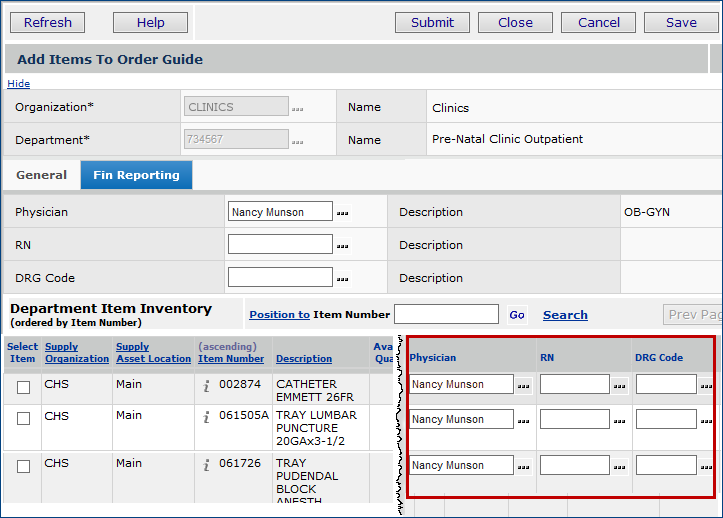Open info icon for item 002874
Screen dimensions: 723x518
[206, 386]
